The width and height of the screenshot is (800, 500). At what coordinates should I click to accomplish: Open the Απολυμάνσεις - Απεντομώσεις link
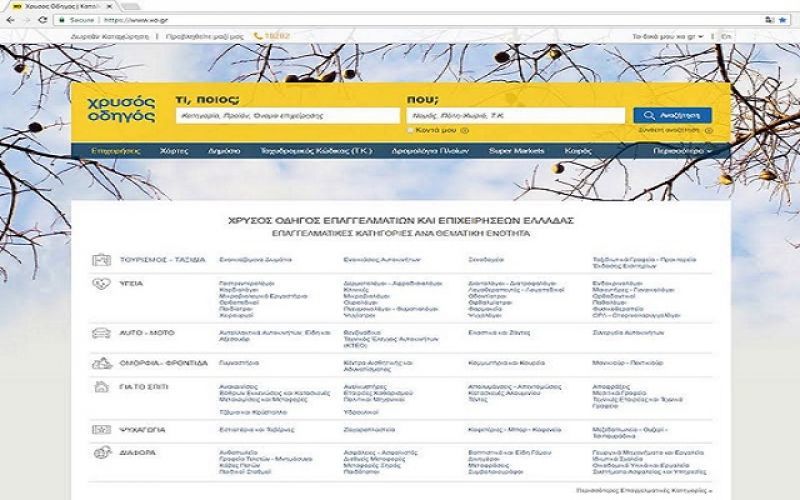pyautogui.click(x=515, y=387)
